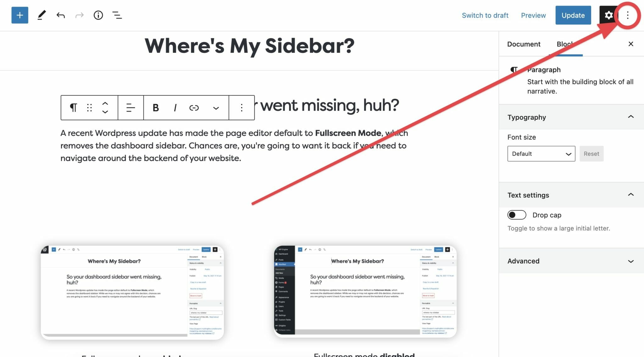Open the Font size dropdown

point(541,153)
